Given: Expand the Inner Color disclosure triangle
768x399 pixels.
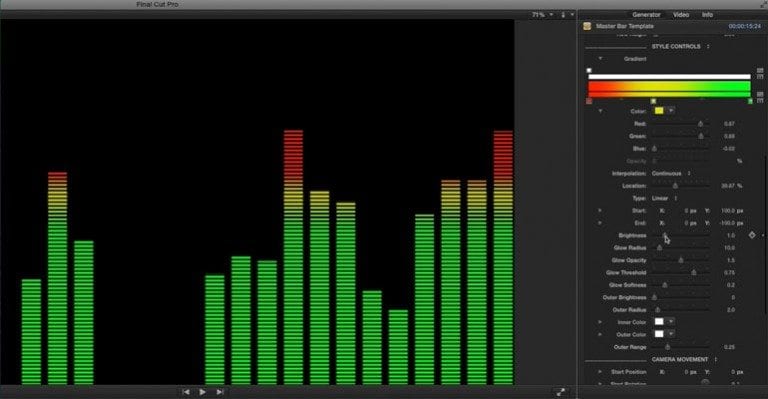Looking at the screenshot, I should 600,322.
